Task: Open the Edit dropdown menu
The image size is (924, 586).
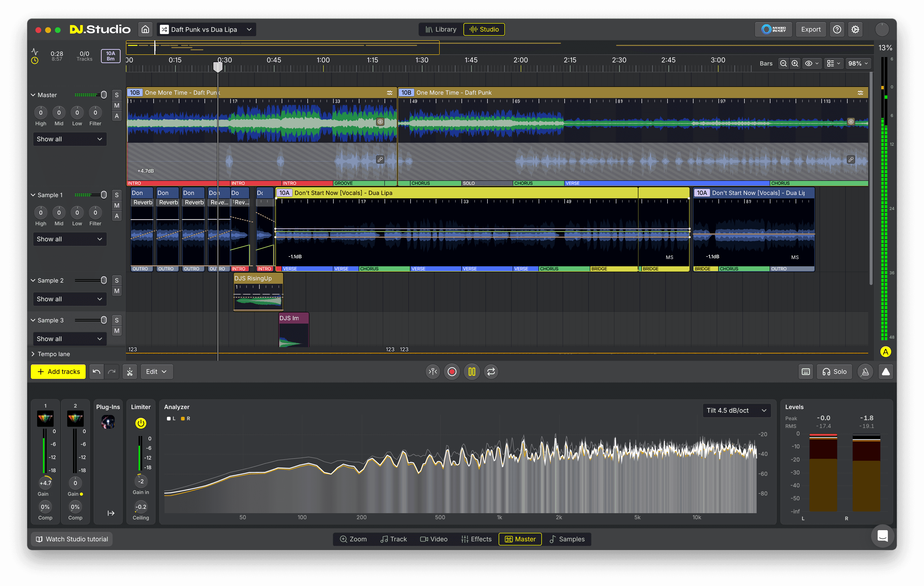Action: click(x=157, y=371)
